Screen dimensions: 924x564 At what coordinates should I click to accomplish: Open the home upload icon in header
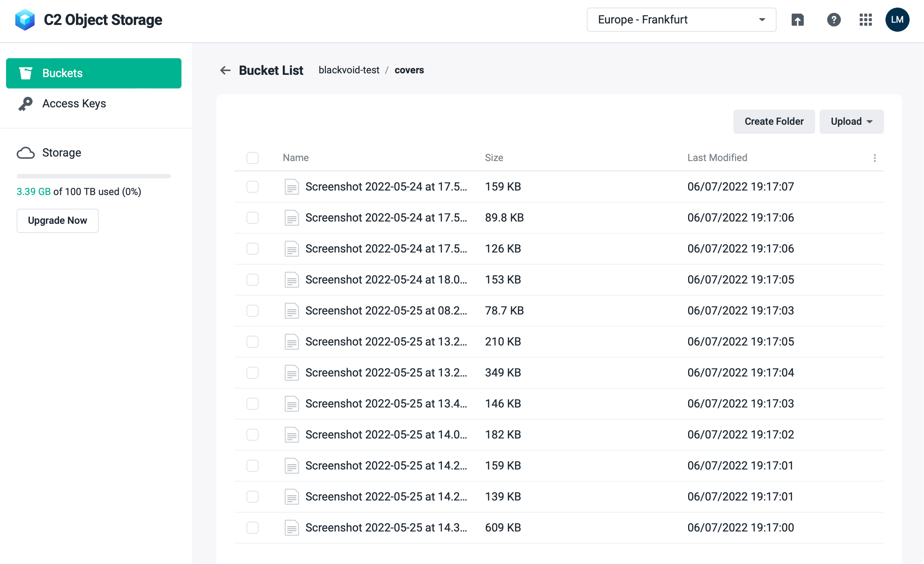point(798,20)
